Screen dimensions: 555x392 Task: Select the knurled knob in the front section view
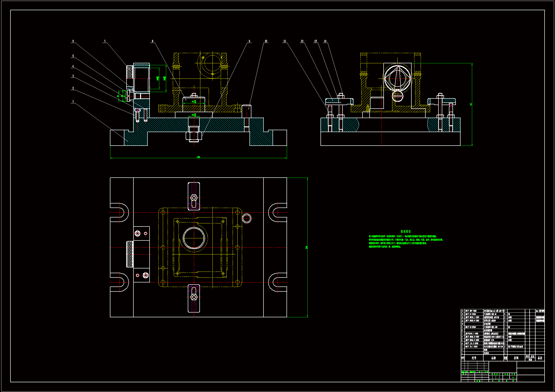pos(130,72)
